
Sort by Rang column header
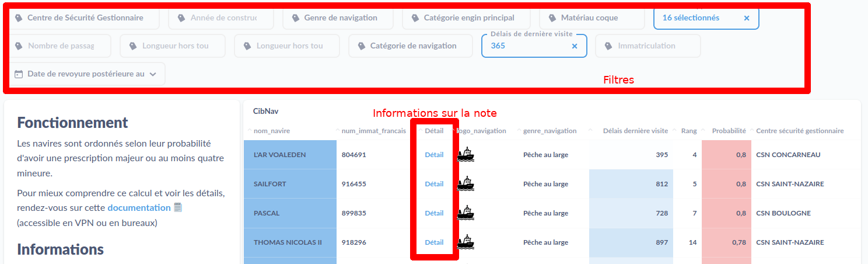[x=689, y=131]
